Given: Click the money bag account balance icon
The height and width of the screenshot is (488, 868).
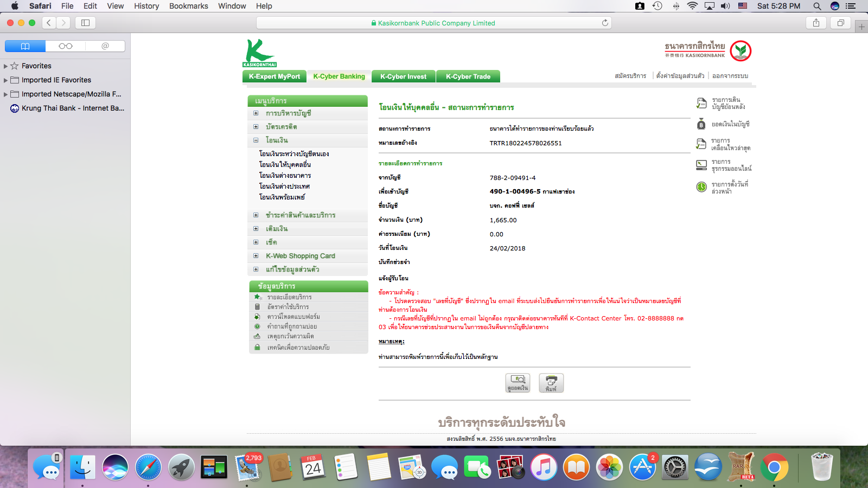Looking at the screenshot, I should pos(701,124).
